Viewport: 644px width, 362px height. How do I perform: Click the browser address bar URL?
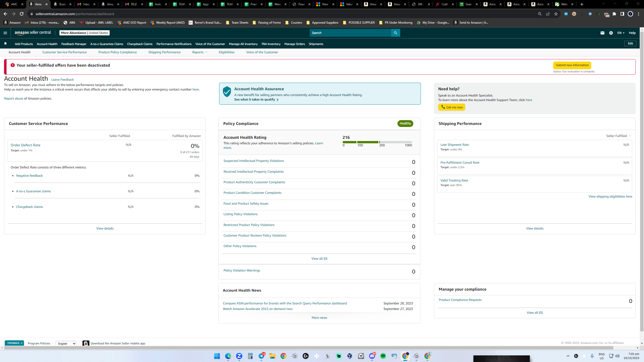coord(75,14)
